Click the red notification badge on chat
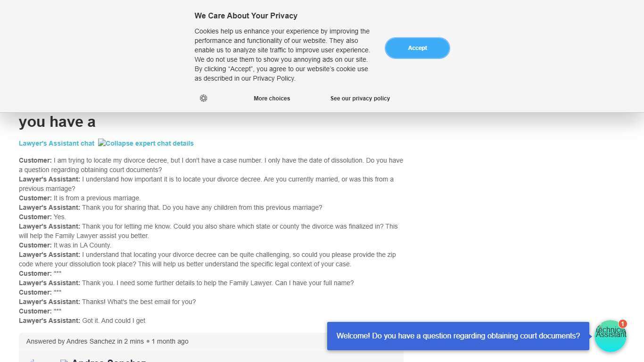Image resolution: width=644 pixels, height=362 pixels. pos(622,324)
